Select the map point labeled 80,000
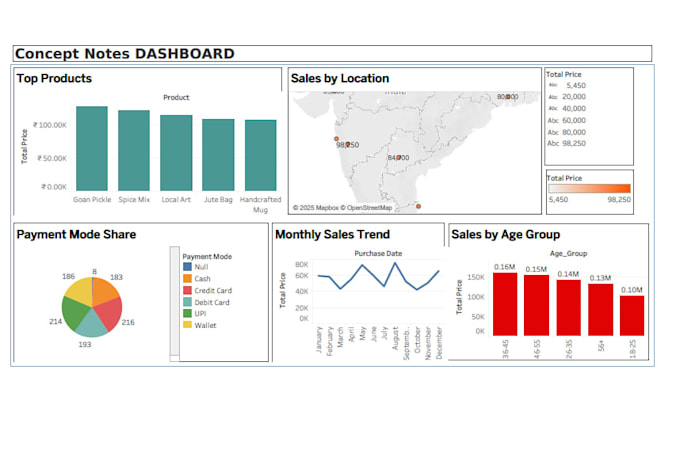 coord(508,97)
